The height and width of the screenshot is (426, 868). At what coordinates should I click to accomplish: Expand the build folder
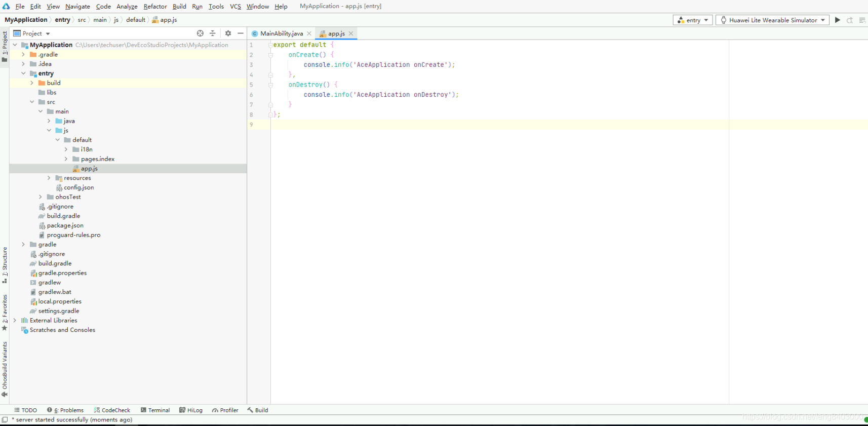[x=32, y=83]
